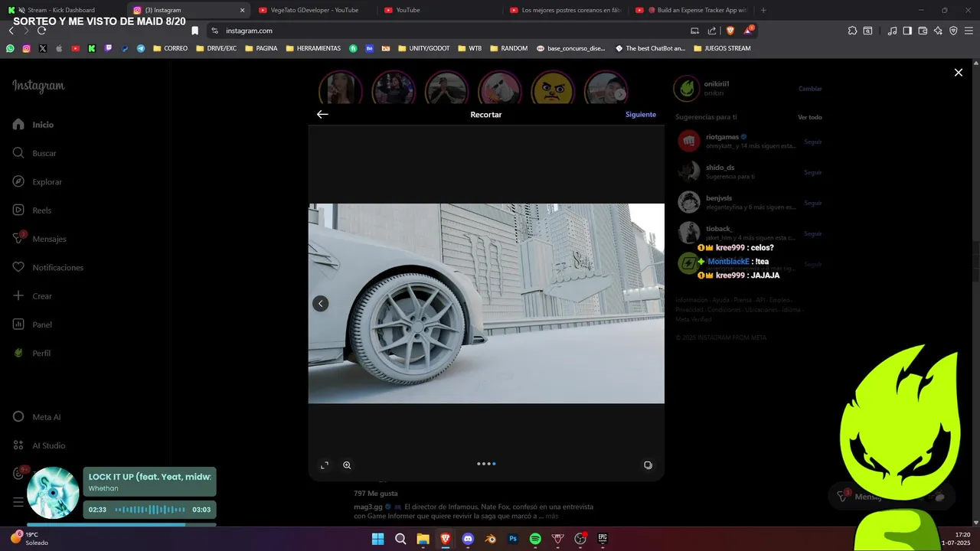This screenshot has width=980, height=551.
Task: Click the LOCK IT UP audio progress waveform
Action: point(149,510)
